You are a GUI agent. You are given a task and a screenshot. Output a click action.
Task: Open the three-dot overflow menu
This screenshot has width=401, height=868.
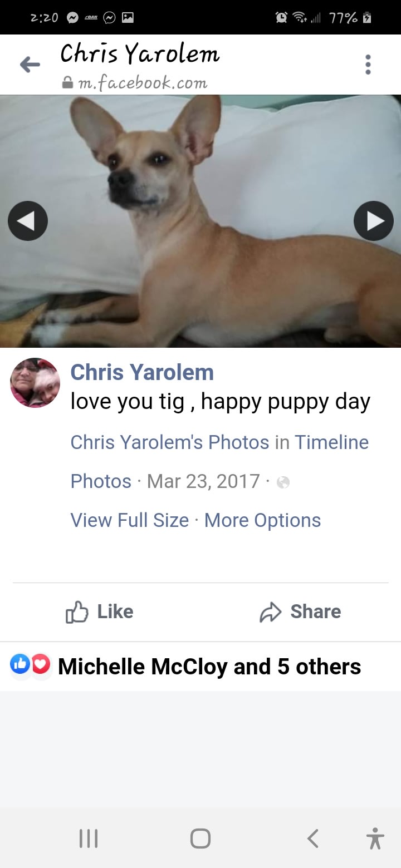point(368,65)
